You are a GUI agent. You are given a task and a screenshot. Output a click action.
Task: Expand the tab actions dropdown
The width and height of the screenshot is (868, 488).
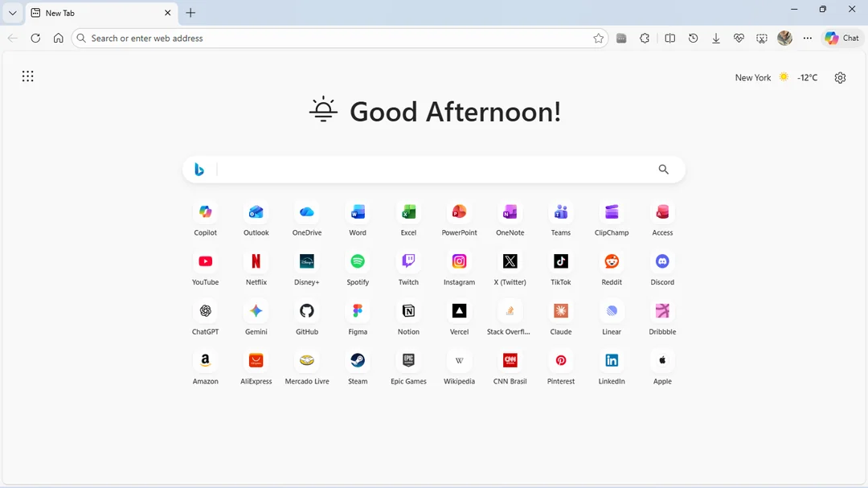click(x=12, y=13)
